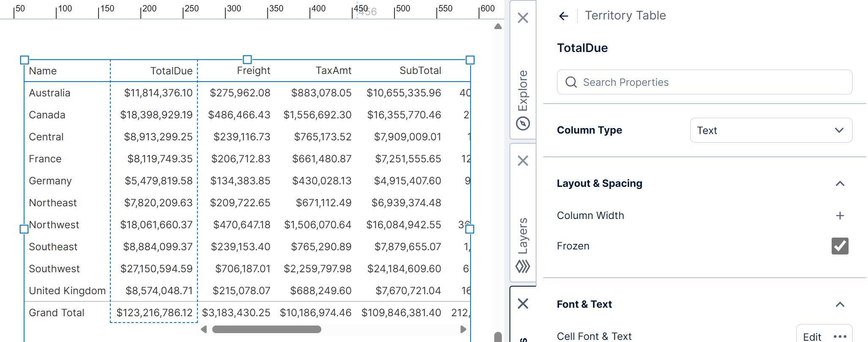Open the Column Type dropdown

click(x=771, y=130)
